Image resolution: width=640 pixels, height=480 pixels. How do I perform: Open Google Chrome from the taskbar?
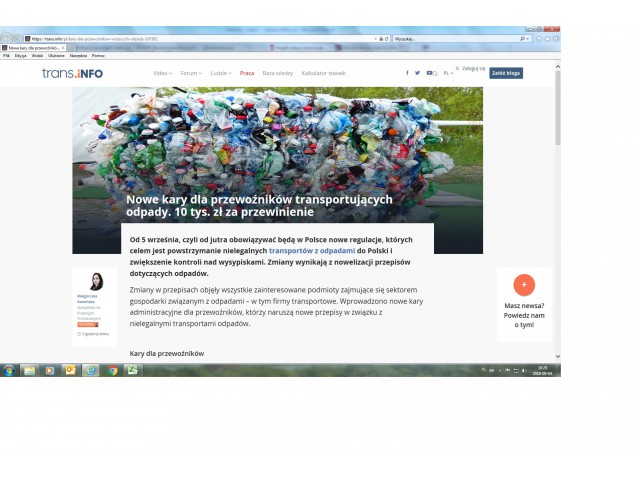coord(112,370)
